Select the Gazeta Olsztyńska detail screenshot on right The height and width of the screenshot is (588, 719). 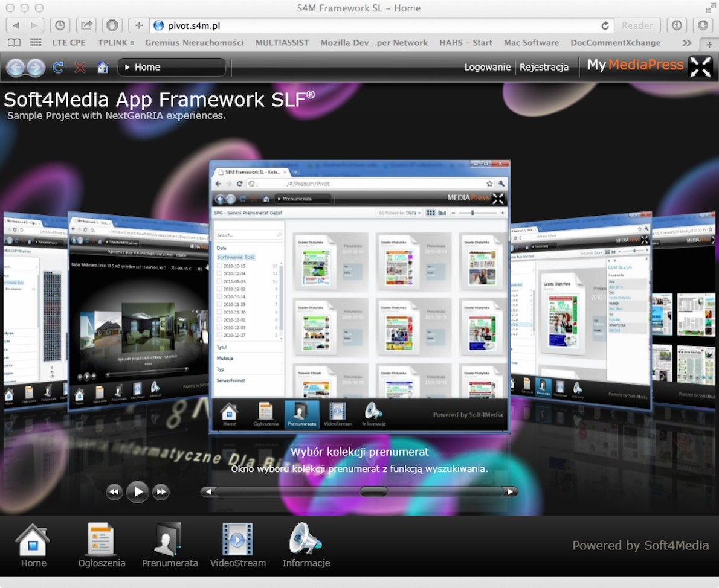tap(581, 310)
